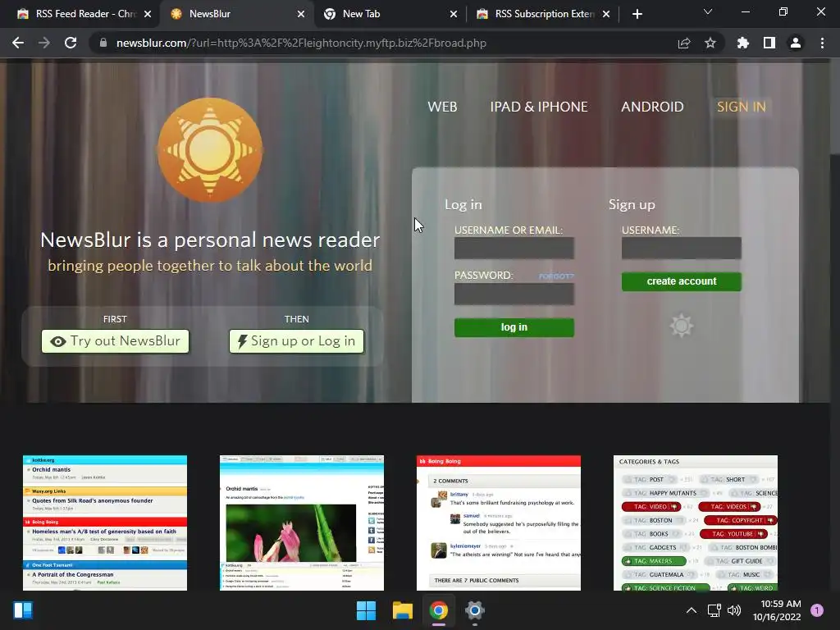Click the create account button
The width and height of the screenshot is (840, 630).
[x=682, y=281]
